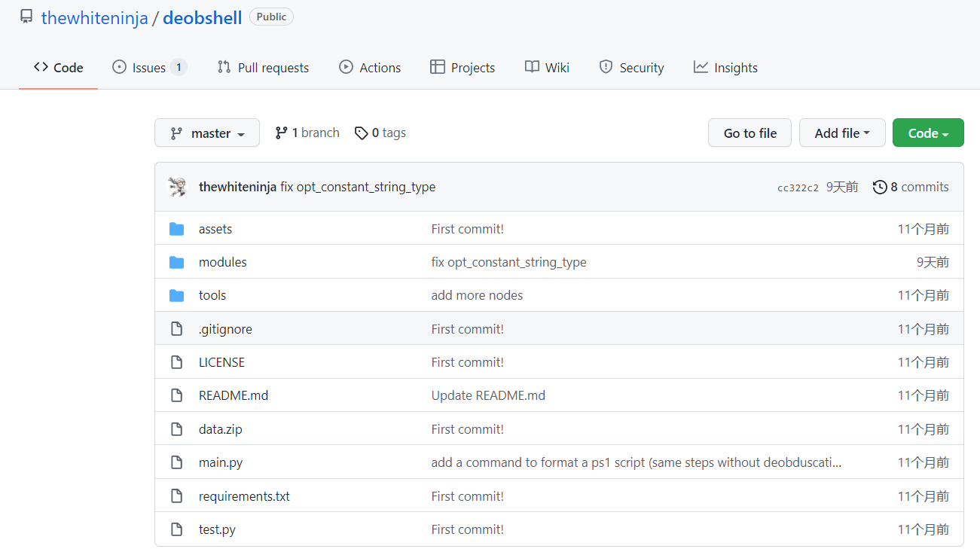
Task: Click the Public visibility badge
Action: tap(271, 17)
